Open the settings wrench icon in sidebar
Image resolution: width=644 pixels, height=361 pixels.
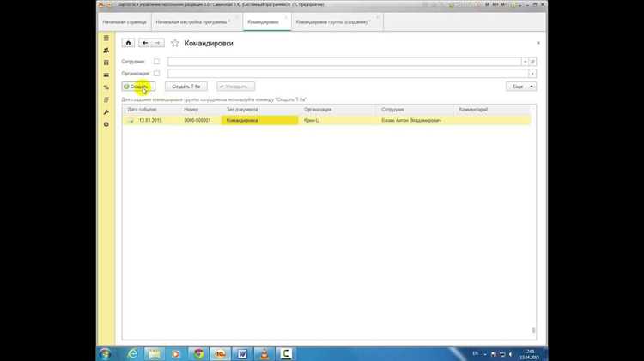pos(106,112)
